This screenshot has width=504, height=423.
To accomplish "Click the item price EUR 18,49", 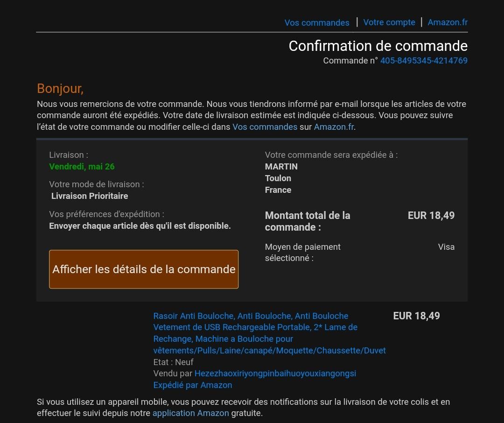I will [416, 316].
